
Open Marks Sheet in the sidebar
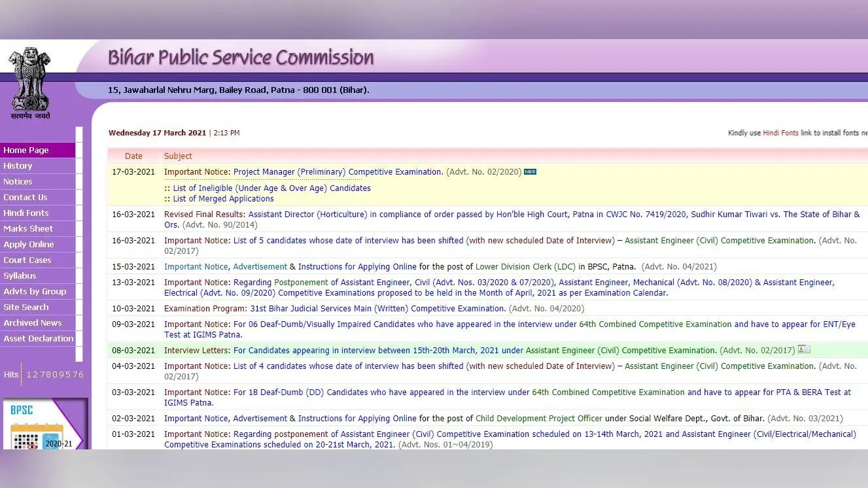coord(37,229)
